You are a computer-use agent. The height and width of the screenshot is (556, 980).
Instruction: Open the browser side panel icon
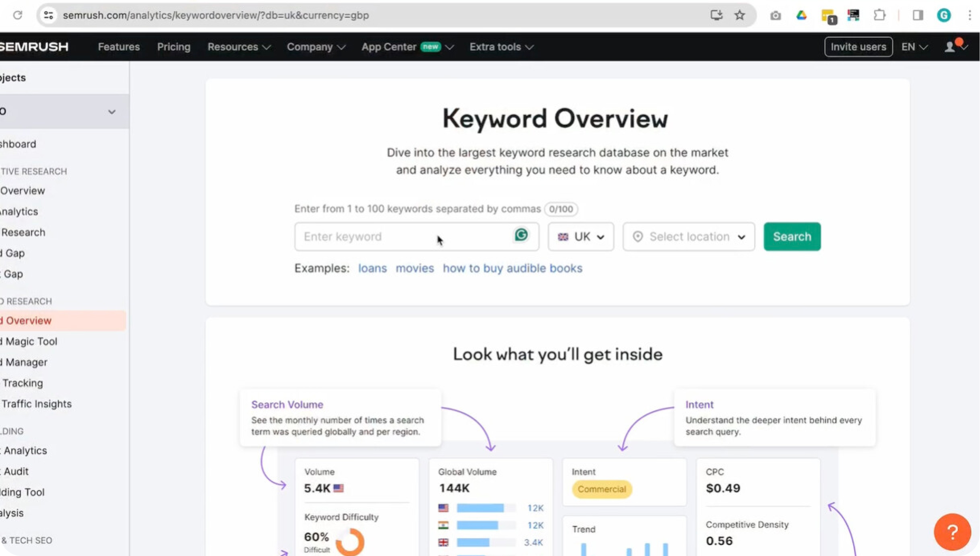(918, 15)
